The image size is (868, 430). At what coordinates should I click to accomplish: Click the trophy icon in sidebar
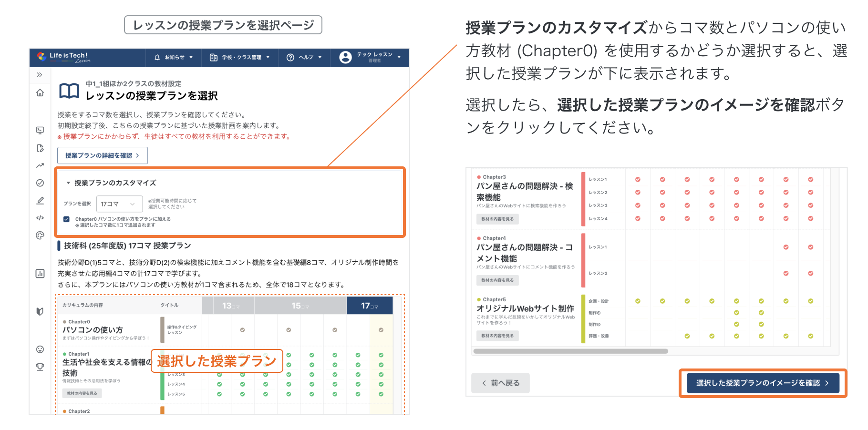coord(40,367)
